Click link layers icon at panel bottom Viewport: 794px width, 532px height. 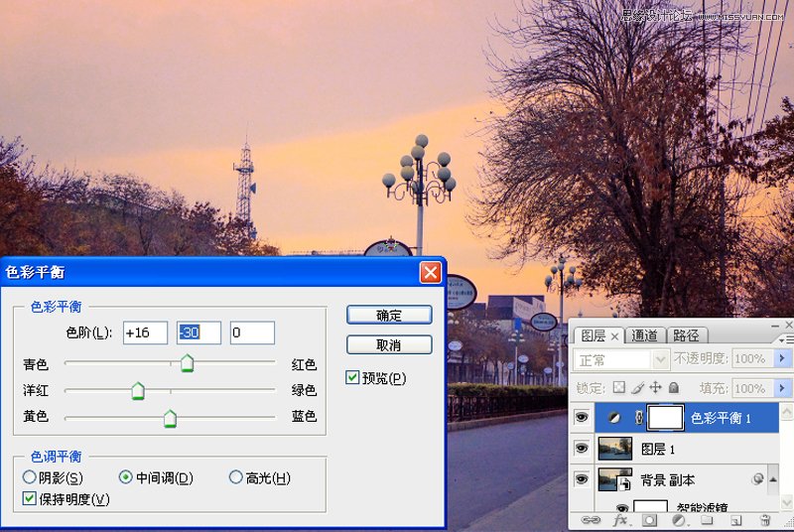[590, 520]
